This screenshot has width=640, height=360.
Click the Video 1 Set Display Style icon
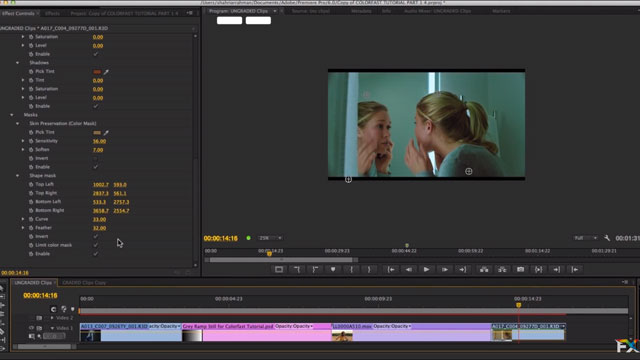[x=31, y=336]
